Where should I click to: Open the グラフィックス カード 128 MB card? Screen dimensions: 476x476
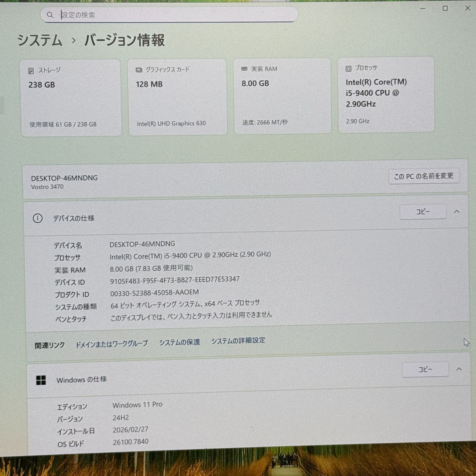178,97
